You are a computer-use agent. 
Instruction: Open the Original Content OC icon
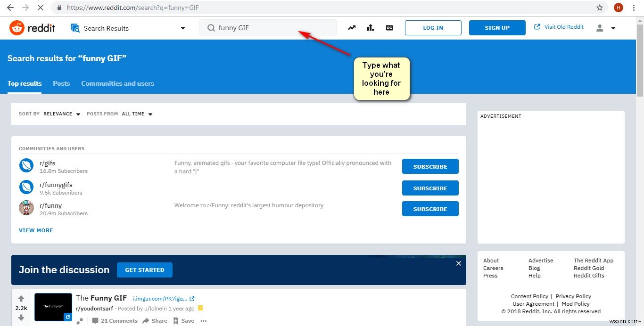[x=389, y=28]
